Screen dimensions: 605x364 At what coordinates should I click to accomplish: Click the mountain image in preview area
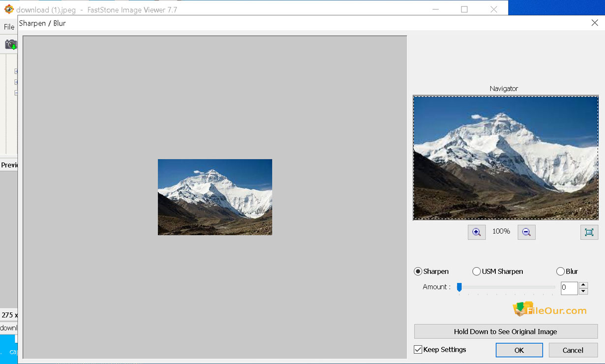pos(215,197)
